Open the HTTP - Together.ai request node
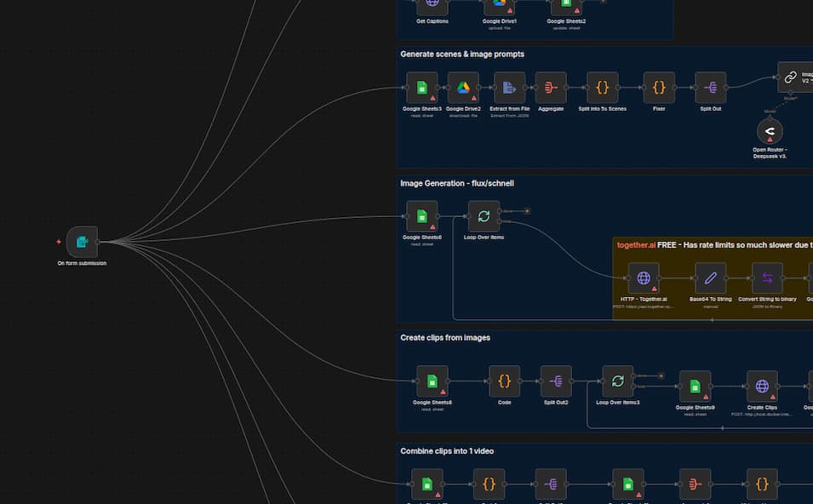This screenshot has width=813, height=504. tap(644, 278)
